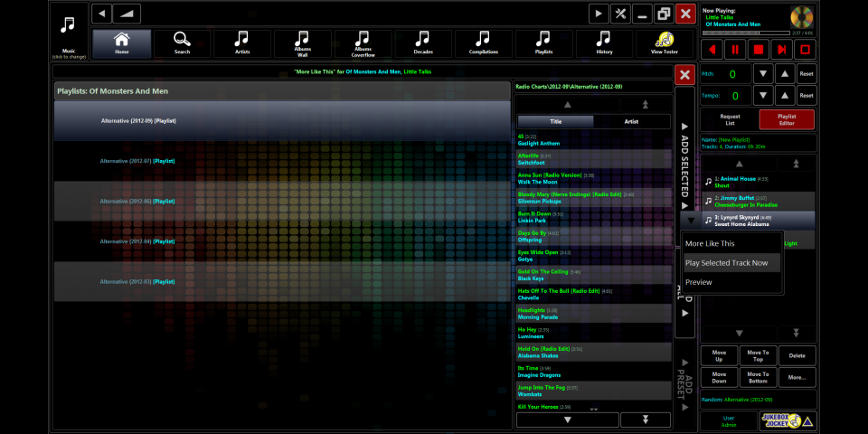Screen dimensions: 868x434
Task: Open the Artists browser
Action: coord(242,42)
